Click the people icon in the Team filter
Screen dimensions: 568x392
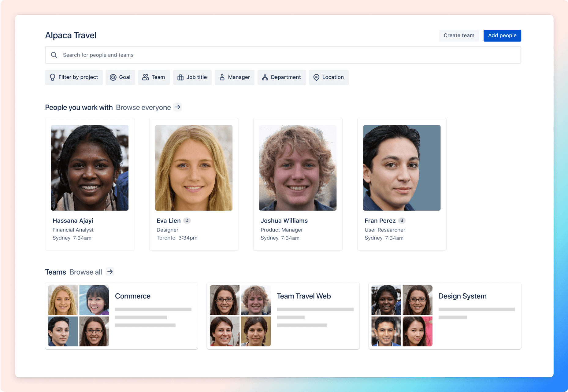146,77
